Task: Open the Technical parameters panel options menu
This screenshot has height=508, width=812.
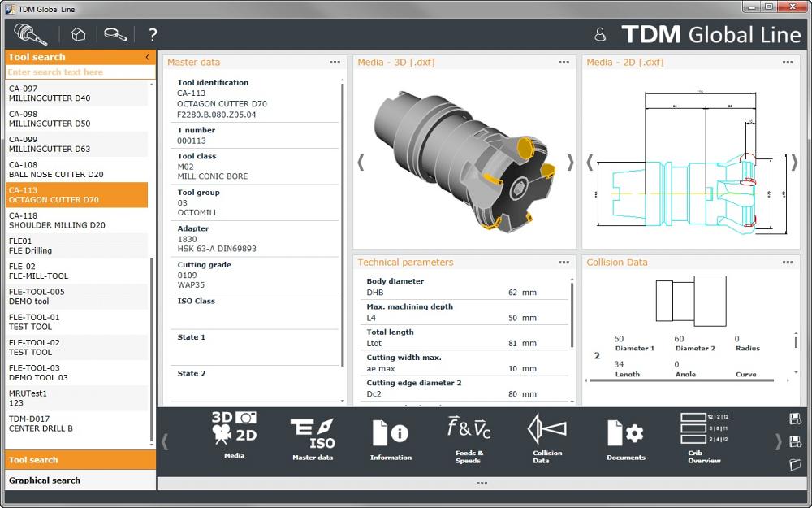Action: [x=564, y=263]
